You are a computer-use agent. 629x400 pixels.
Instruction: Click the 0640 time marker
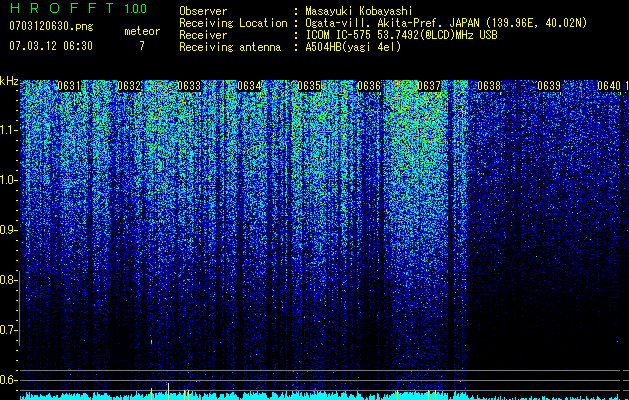point(609,86)
